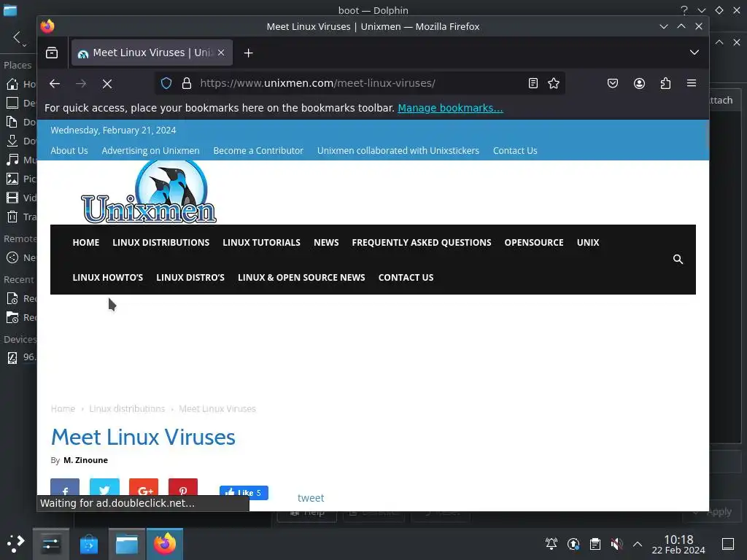Screen dimensions: 747x560
Task: Save page to Pocket icon
Action: coord(613,83)
